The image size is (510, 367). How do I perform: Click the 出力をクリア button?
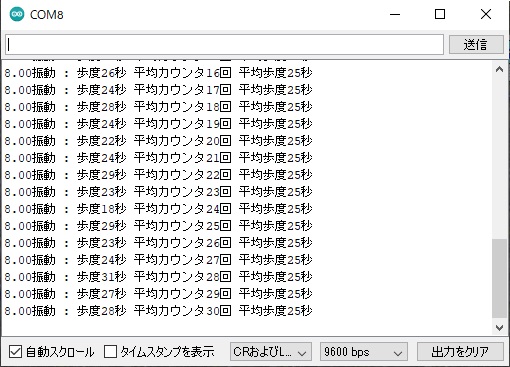tap(460, 352)
